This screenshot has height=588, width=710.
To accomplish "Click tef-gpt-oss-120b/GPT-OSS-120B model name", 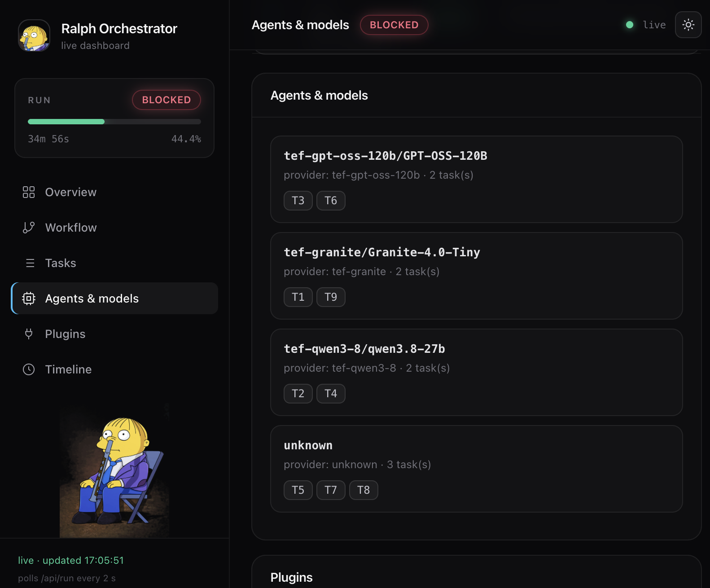I will click(386, 156).
